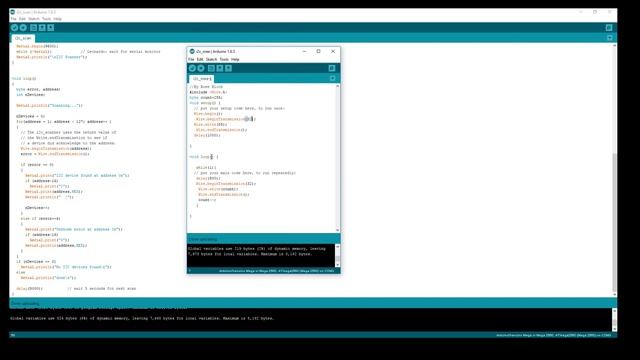Open tab dropdown arrow in background window
Screen dimensions: 640x360
point(610,38)
